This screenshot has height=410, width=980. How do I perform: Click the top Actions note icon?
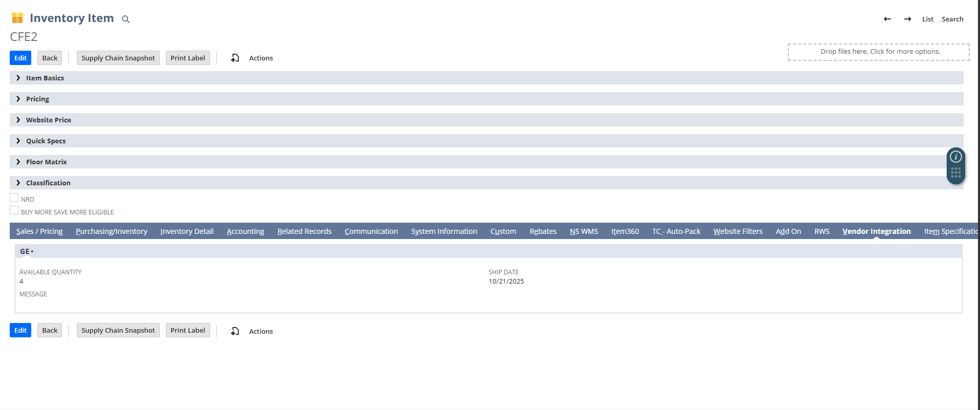235,58
